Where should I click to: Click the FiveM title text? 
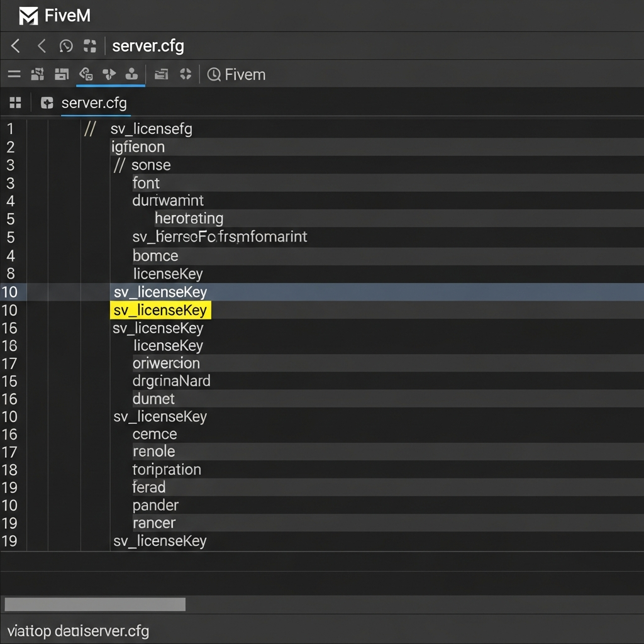(67, 16)
